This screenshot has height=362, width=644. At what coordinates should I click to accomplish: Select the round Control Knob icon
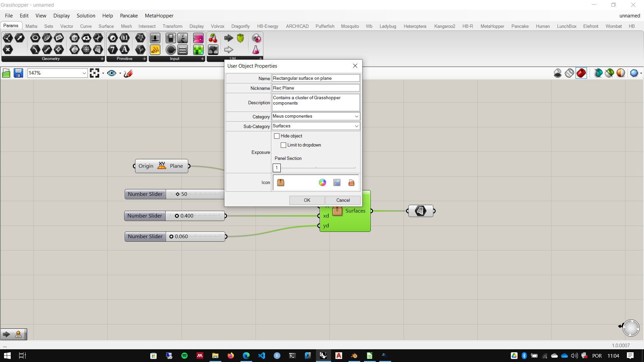pyautogui.click(x=171, y=50)
